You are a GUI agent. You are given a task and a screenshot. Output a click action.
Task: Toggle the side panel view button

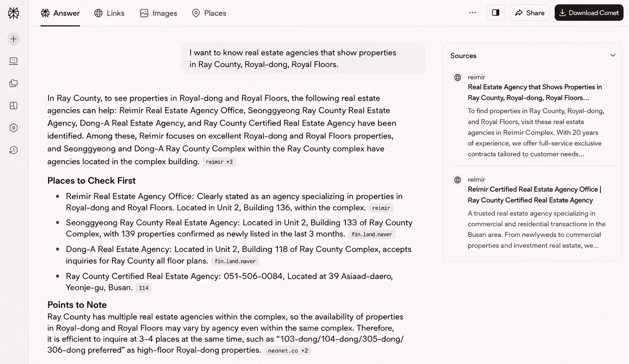point(495,13)
